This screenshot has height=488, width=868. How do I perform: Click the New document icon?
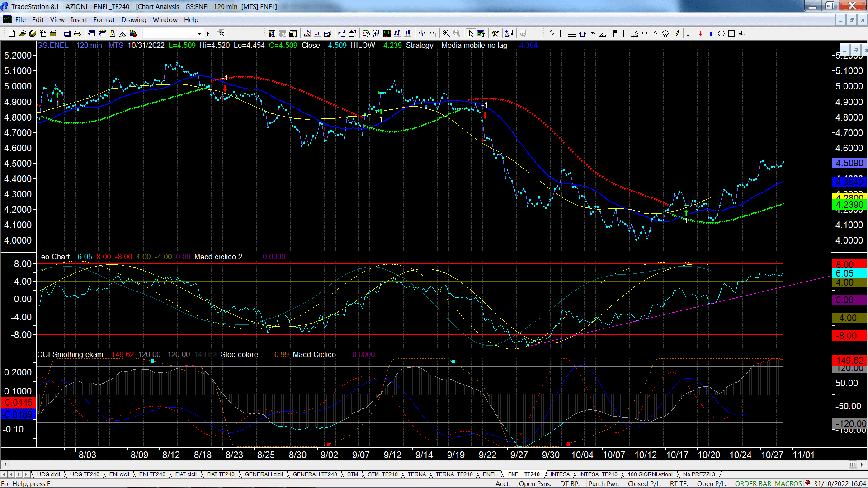12,33
